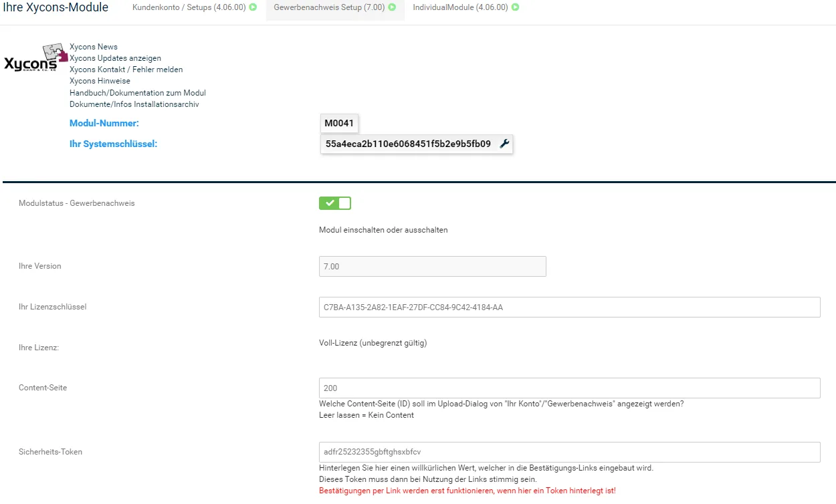836x504 pixels.
Task: Open the Xycons Hinweise link
Action: 100,81
